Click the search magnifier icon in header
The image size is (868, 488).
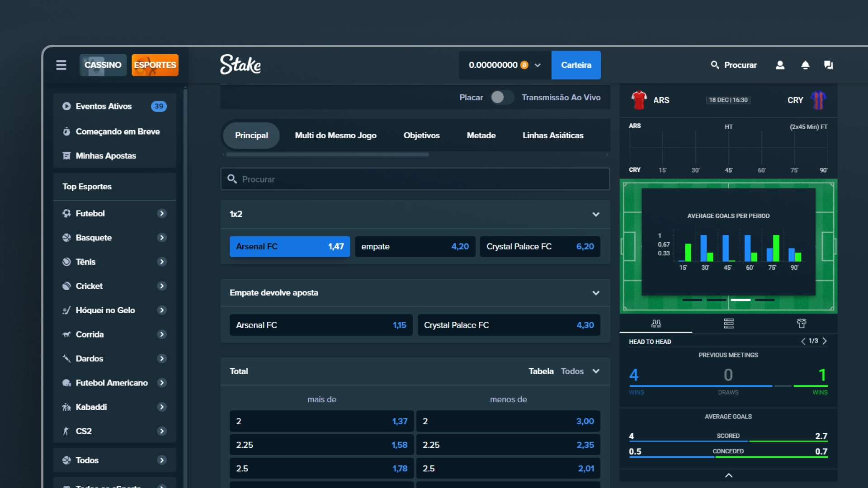pyautogui.click(x=715, y=65)
